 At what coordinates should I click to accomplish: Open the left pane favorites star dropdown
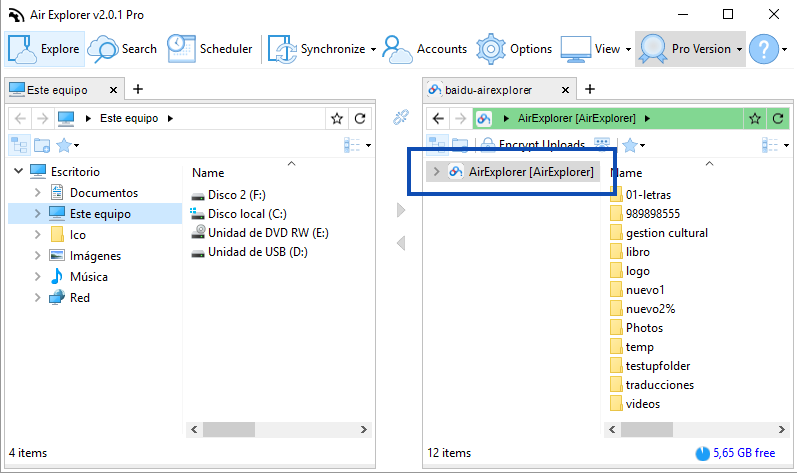click(x=68, y=145)
